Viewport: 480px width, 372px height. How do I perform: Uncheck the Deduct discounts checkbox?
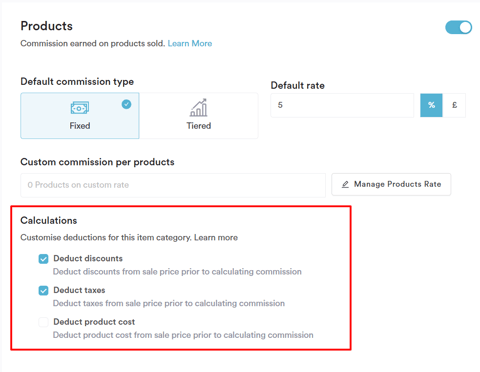43,259
